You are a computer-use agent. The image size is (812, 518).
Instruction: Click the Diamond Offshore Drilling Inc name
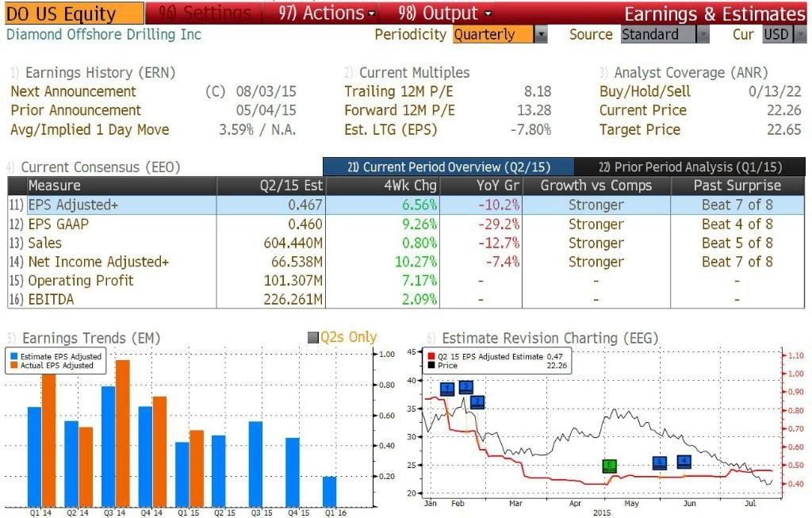pos(104,35)
